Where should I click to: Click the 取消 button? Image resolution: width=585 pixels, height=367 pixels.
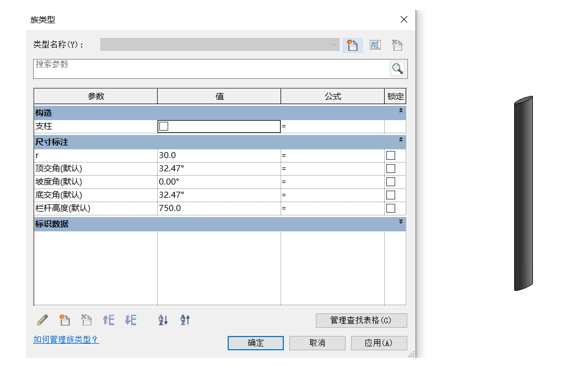[x=317, y=343]
